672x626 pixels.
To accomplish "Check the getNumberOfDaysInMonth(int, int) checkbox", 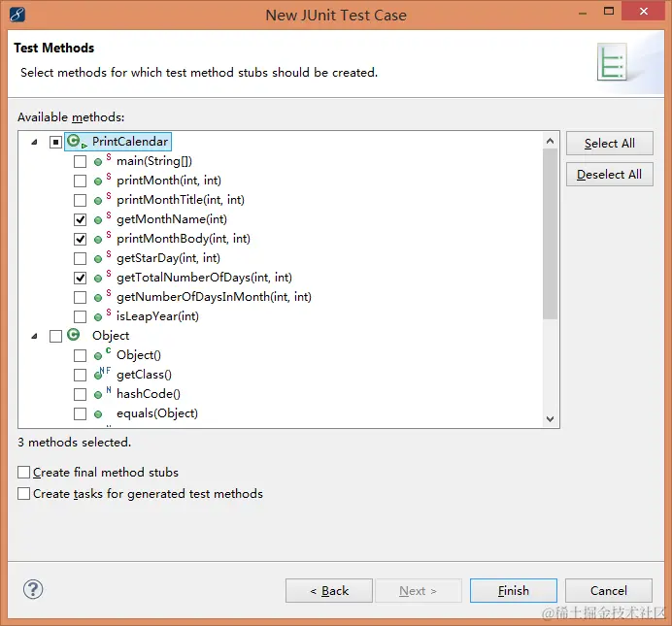I will click(80, 297).
